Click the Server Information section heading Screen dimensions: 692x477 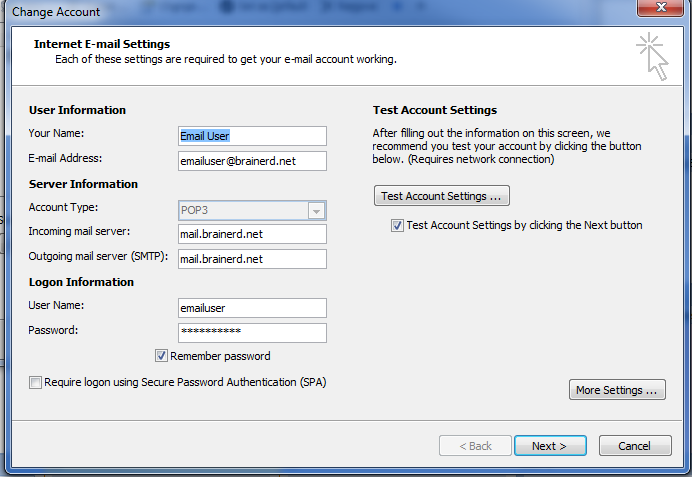click(83, 184)
